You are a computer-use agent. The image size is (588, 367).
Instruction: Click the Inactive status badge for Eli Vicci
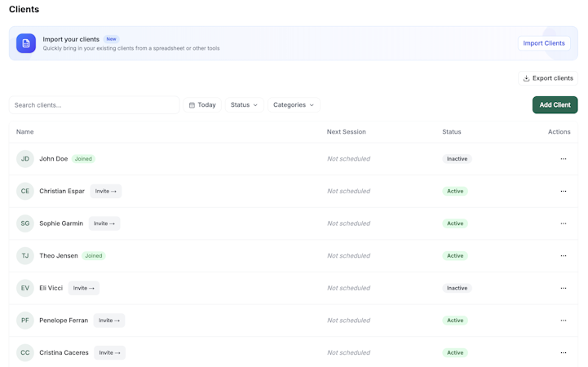(x=457, y=288)
